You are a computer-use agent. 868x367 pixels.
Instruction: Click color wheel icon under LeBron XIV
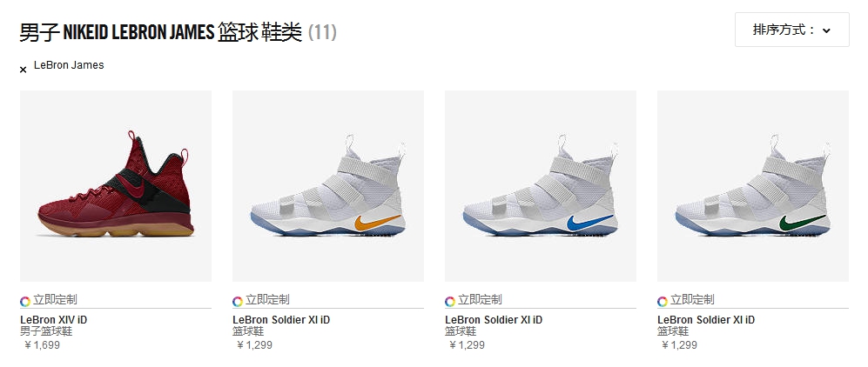coord(25,301)
